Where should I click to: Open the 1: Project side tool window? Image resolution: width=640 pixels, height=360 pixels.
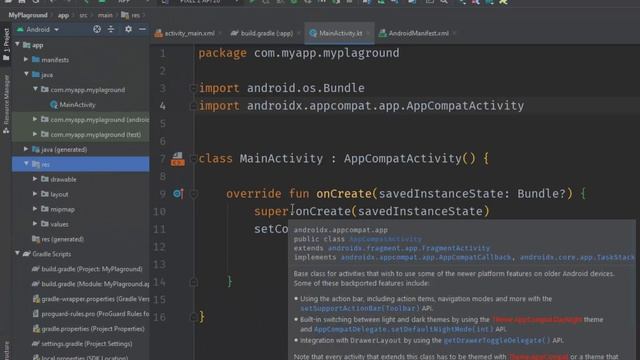pos(6,45)
